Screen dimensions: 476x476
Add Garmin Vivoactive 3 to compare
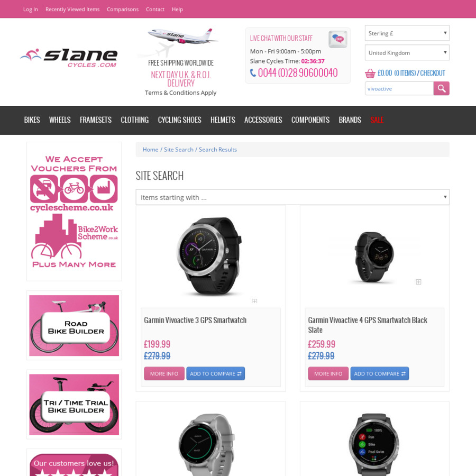216,374
